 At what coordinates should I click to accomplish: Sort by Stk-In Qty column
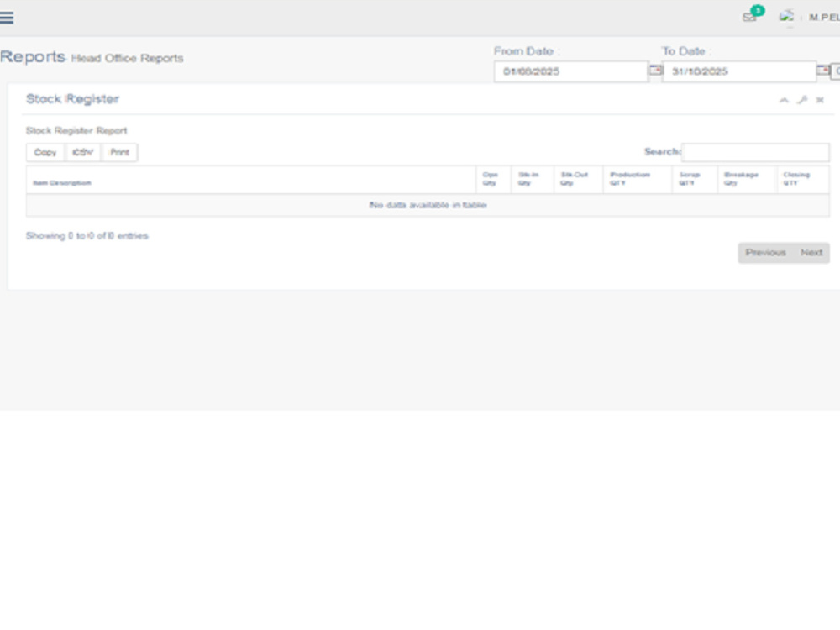(533, 180)
